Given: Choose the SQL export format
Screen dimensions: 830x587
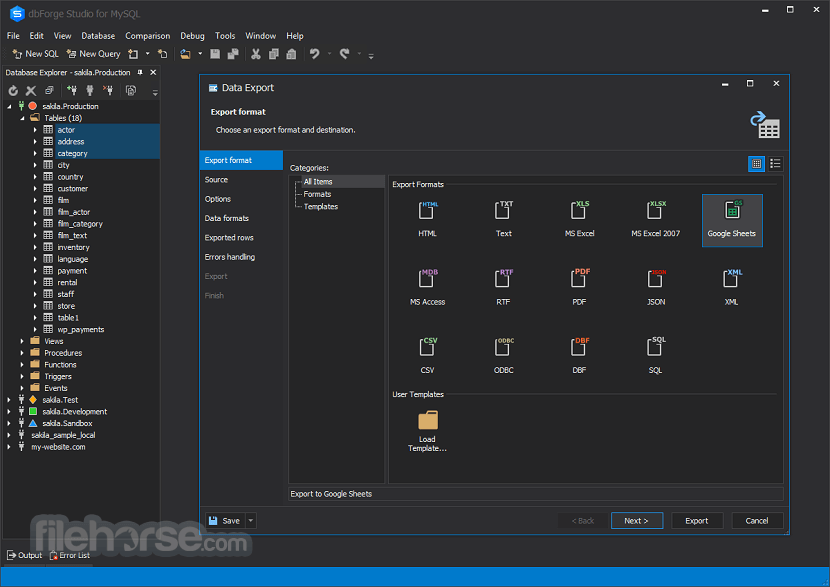Looking at the screenshot, I should tap(655, 356).
